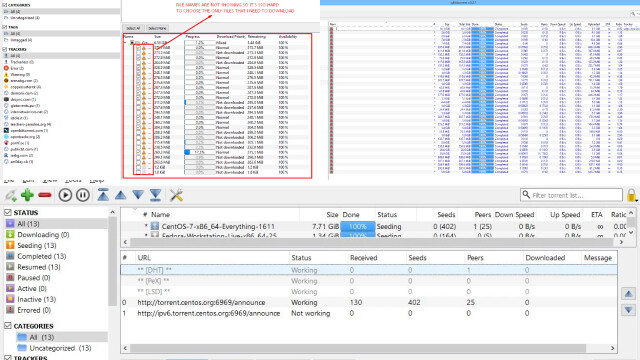This screenshot has height=360, width=640.
Task: Click the blue down arrow beside tracker list
Action: (x=629, y=310)
